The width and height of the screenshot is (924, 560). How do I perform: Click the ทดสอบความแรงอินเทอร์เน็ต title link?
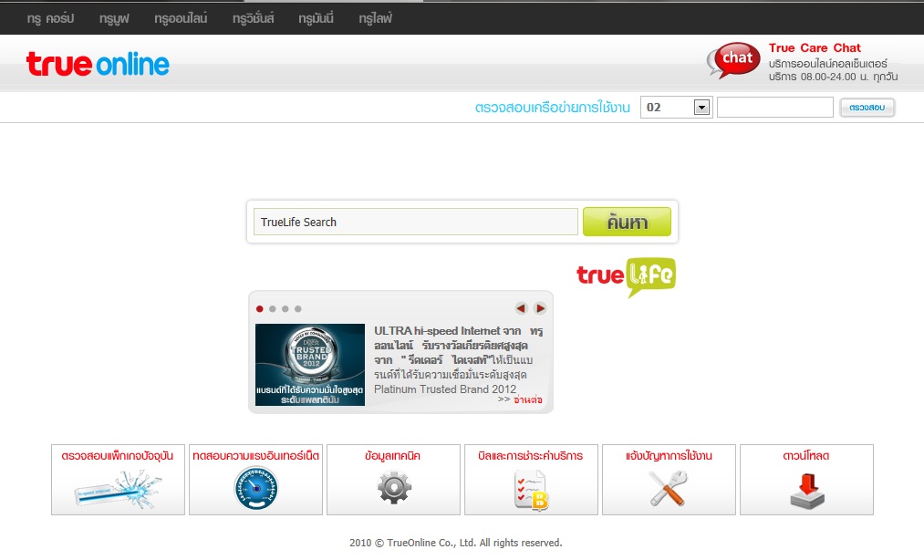(x=255, y=456)
